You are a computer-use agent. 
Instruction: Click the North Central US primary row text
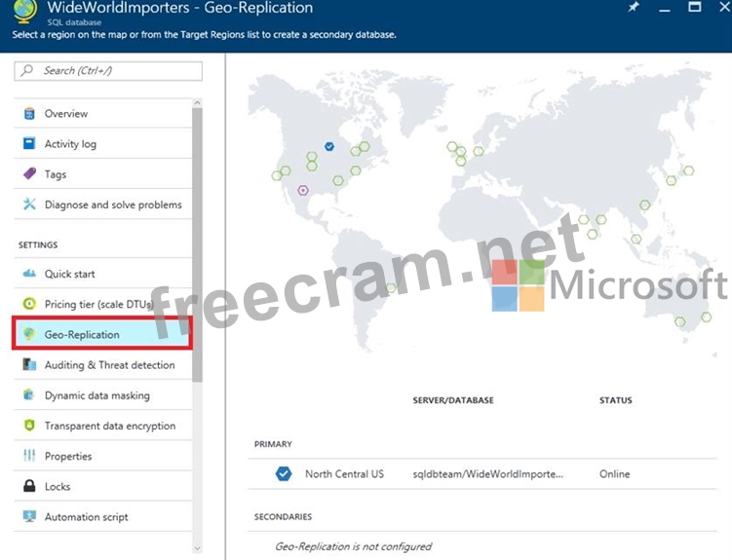click(x=344, y=473)
